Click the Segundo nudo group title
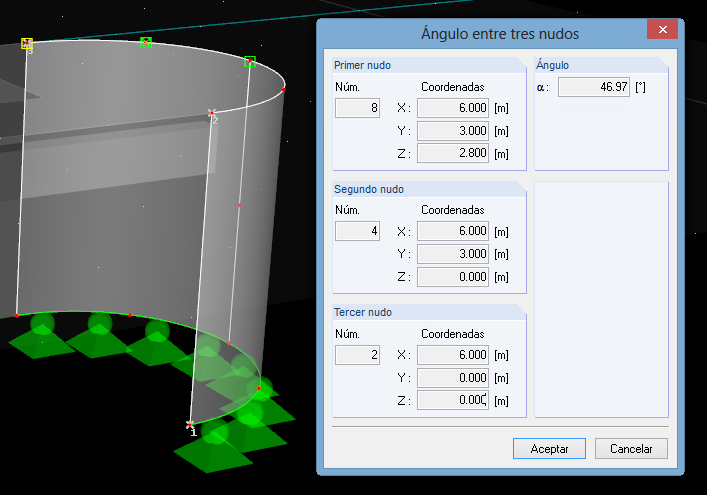Image resolution: width=707 pixels, height=495 pixels. 369,189
